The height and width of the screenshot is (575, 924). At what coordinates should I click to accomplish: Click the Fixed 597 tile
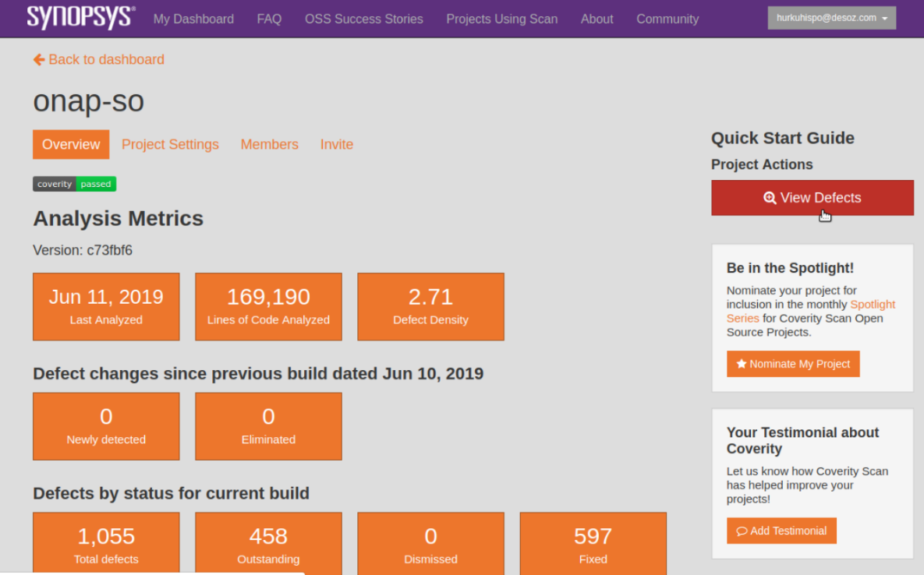pyautogui.click(x=593, y=543)
